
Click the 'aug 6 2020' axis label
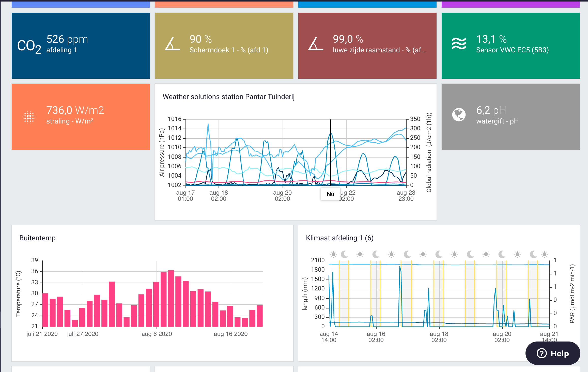pos(157,334)
